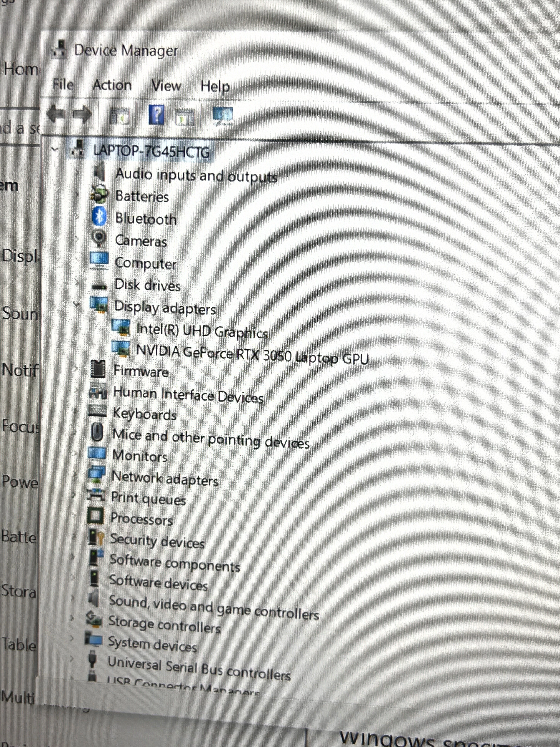Click the Bluetooth logo icon

99,216
